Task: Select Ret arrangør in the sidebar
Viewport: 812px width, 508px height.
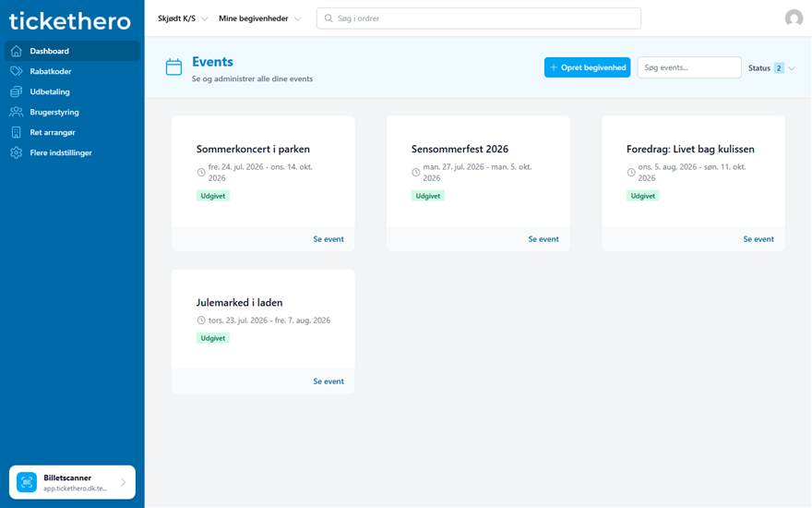Action: [x=73, y=132]
